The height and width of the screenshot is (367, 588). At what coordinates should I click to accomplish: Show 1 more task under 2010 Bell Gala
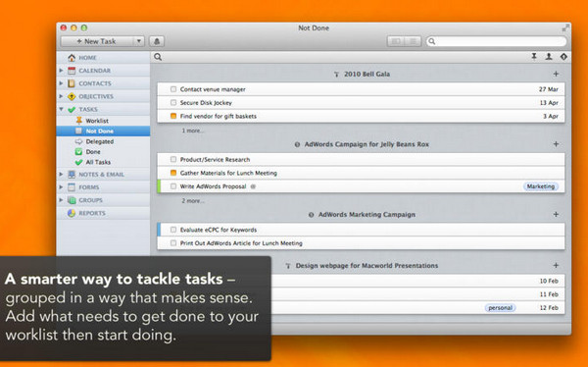pos(193,131)
